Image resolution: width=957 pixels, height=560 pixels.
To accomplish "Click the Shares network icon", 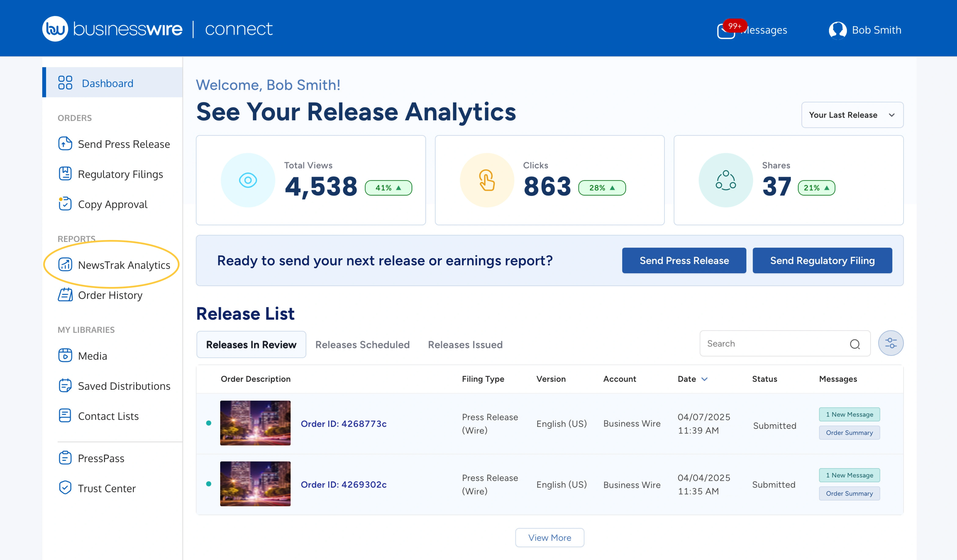I will (x=725, y=180).
